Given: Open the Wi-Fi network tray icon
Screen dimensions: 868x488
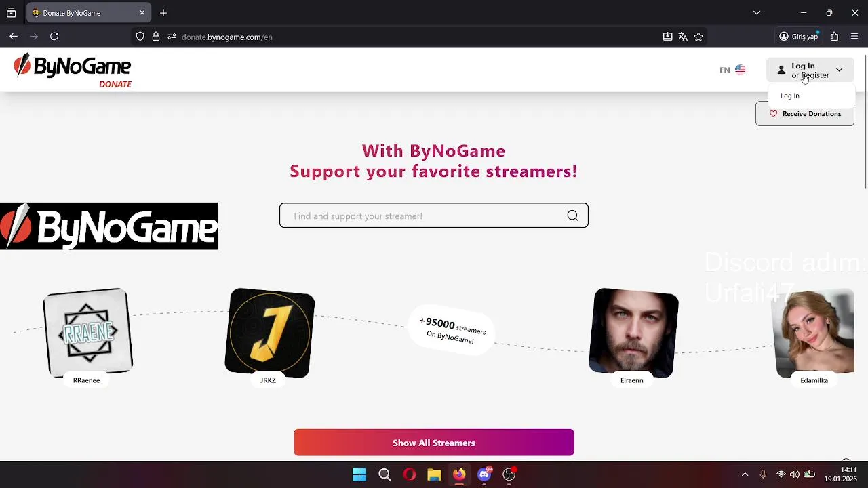Looking at the screenshot, I should coord(781,474).
